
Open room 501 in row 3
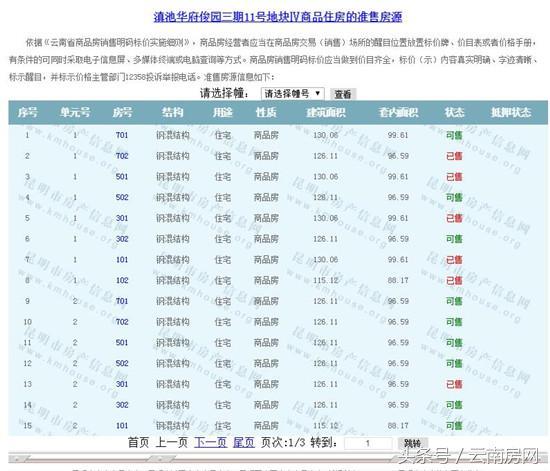pos(122,176)
